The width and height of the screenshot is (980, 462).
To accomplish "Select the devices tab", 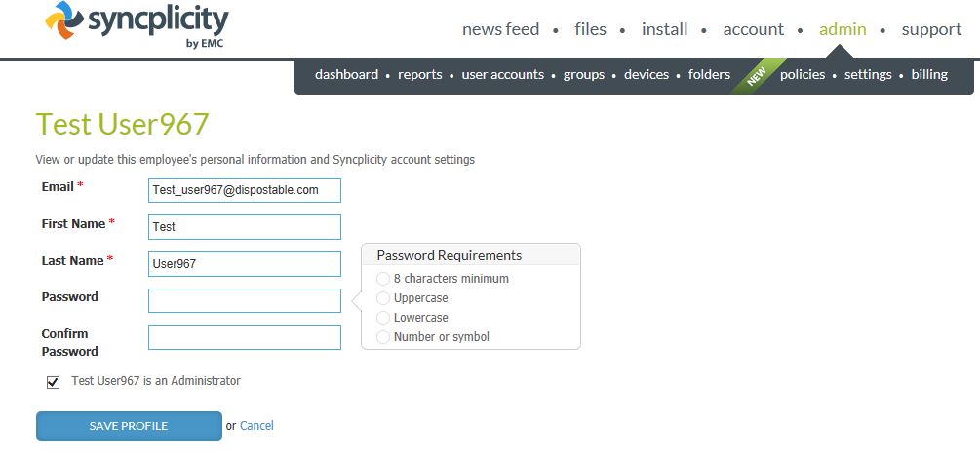I will point(647,75).
